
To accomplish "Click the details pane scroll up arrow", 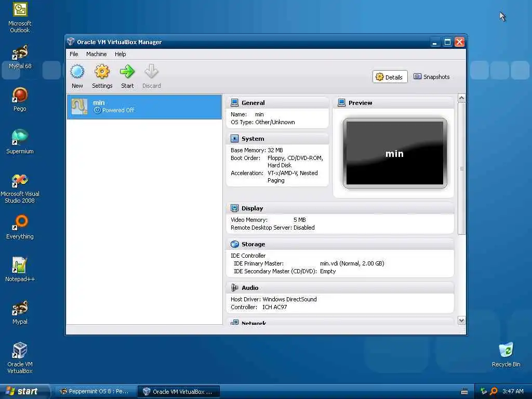I will pos(461,98).
